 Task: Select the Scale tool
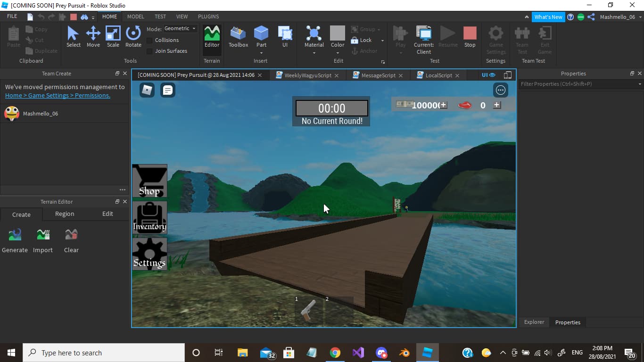tap(113, 35)
